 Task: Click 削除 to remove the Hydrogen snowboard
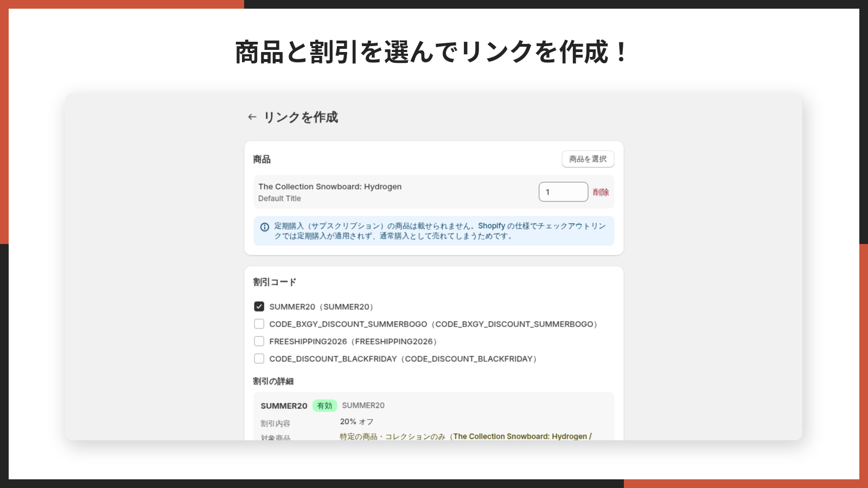tap(601, 192)
